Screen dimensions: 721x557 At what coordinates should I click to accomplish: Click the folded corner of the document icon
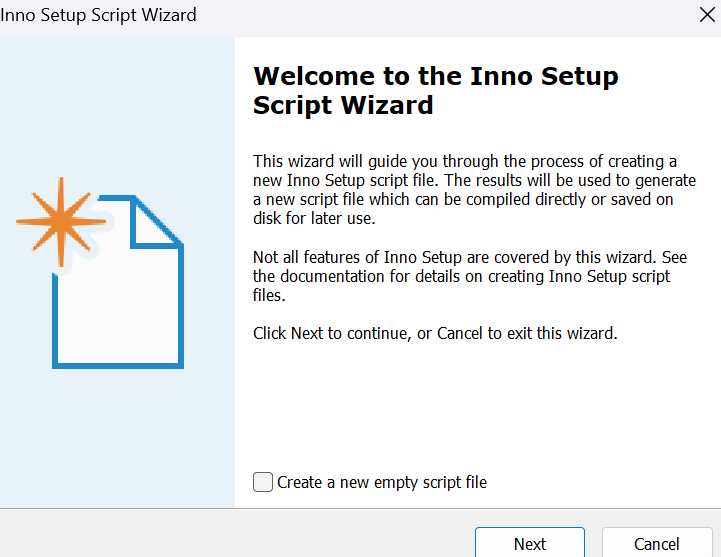point(156,223)
